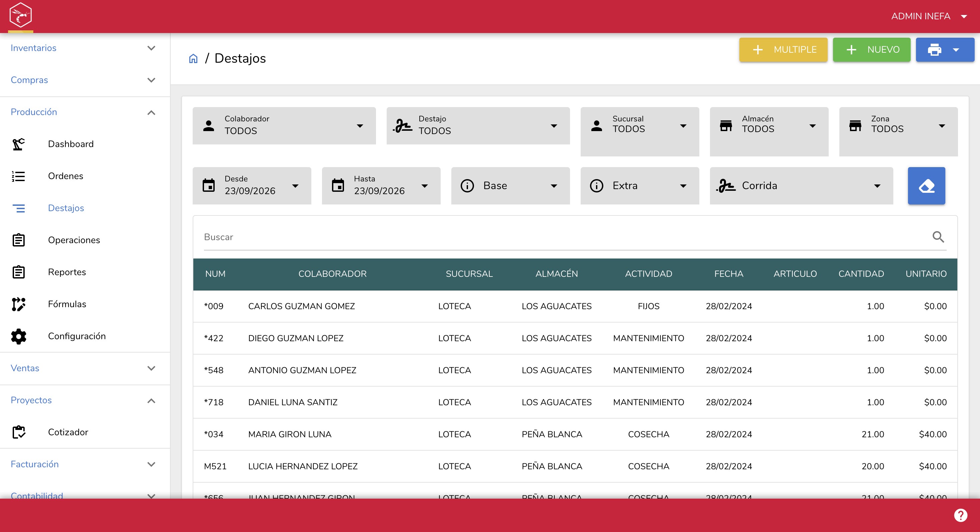The height and width of the screenshot is (532, 980).
Task: Open the Corrida dropdown
Action: (801, 186)
